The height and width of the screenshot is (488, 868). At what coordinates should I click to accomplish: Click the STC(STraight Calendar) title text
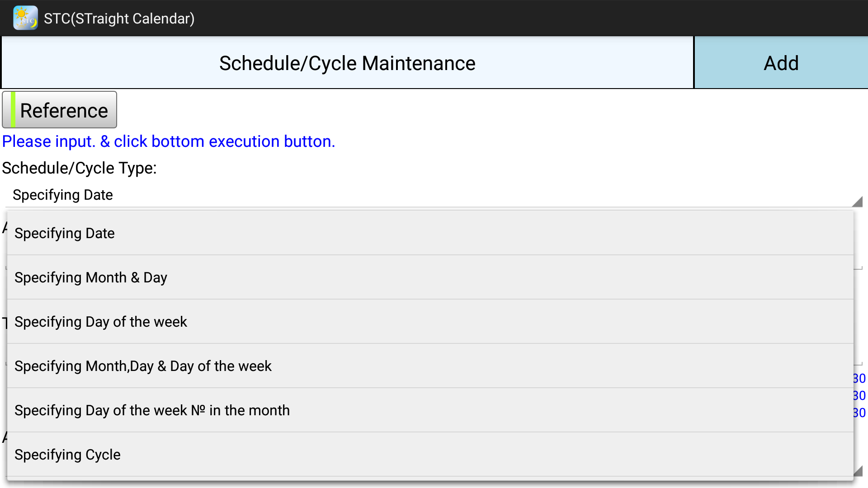(x=119, y=19)
